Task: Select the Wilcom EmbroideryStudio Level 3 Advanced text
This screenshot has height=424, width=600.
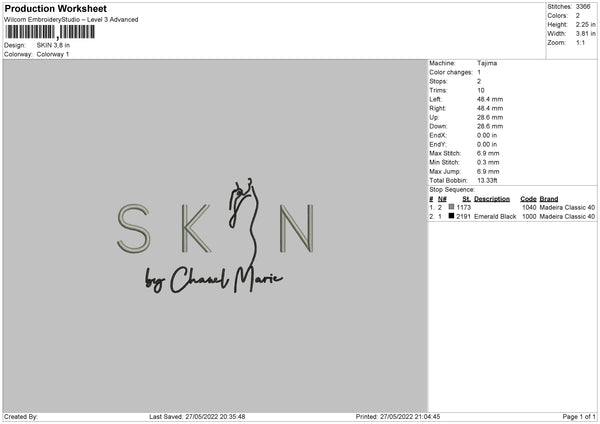Action: [71, 20]
